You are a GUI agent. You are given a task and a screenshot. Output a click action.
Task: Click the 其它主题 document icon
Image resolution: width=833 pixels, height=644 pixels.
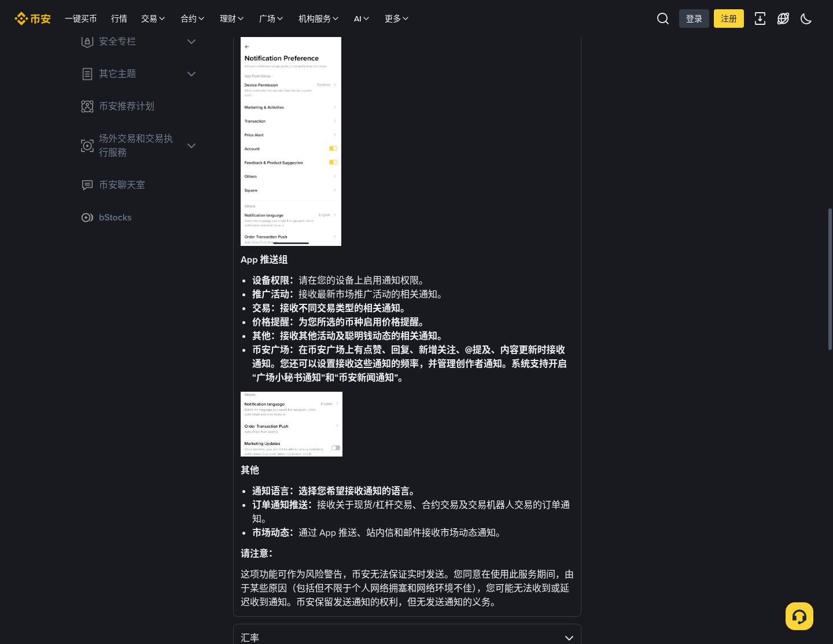pos(87,74)
